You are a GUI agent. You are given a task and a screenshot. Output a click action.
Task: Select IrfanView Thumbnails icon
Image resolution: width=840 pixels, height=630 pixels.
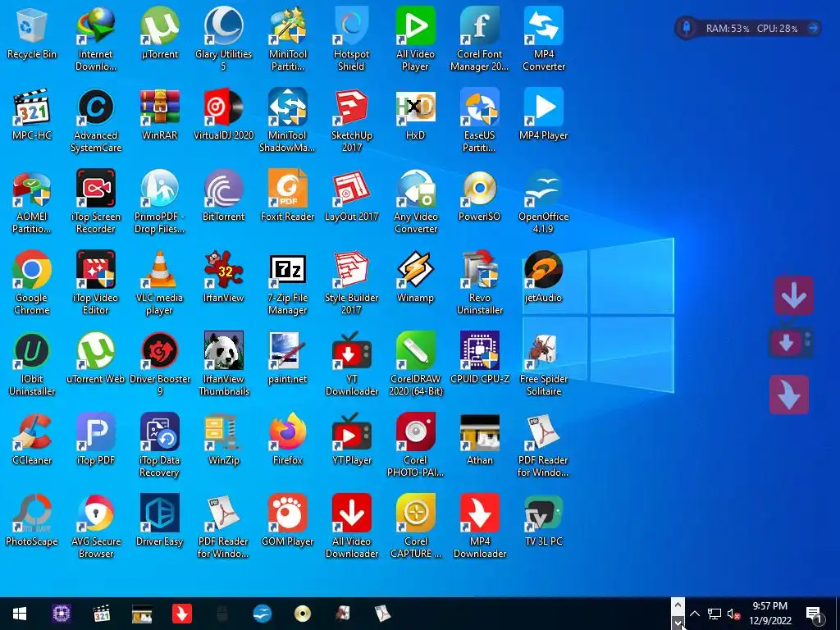[x=223, y=365]
